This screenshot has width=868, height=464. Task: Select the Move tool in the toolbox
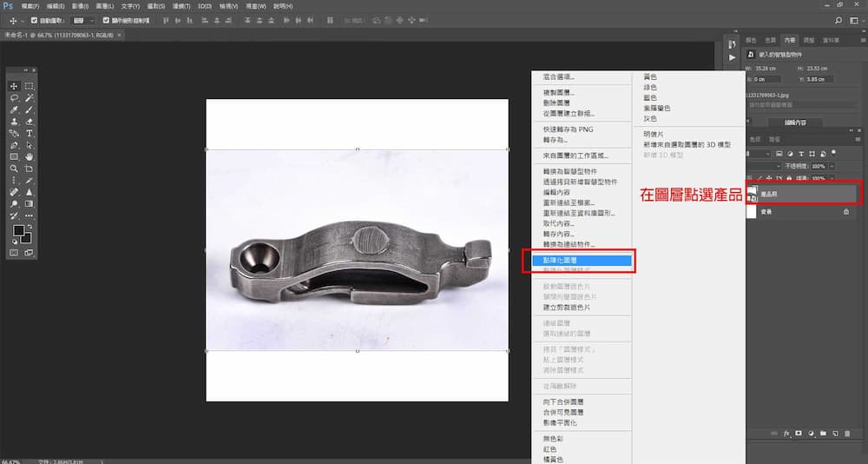click(x=14, y=86)
